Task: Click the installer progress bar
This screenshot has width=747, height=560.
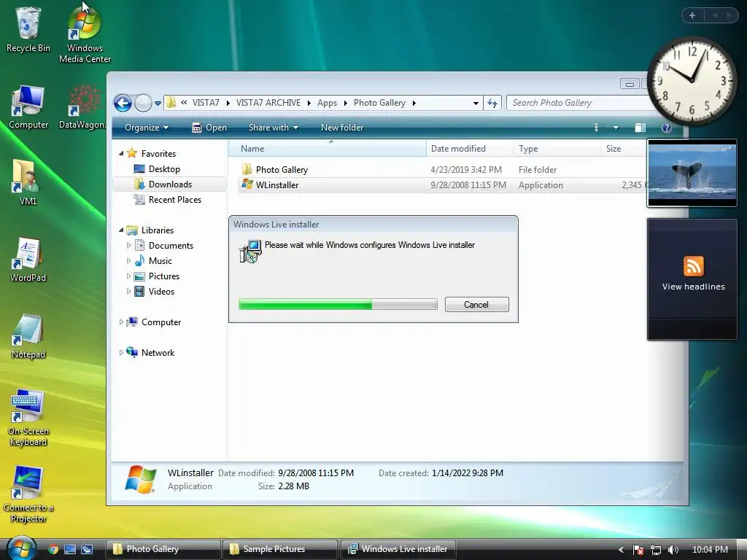Action: click(x=338, y=305)
